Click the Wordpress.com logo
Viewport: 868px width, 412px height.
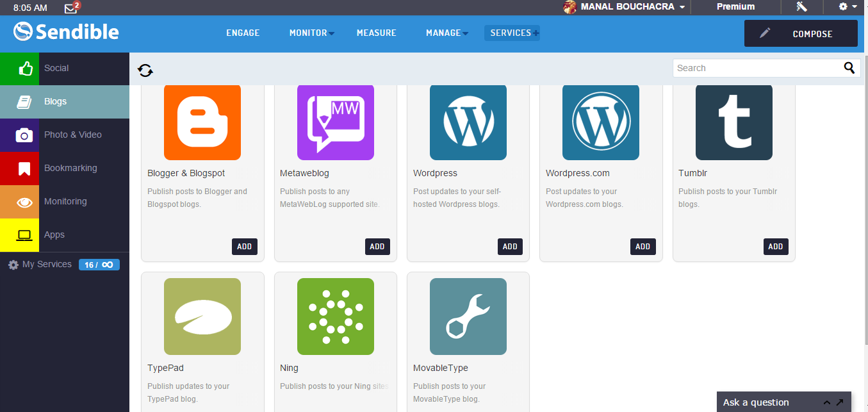(x=601, y=122)
